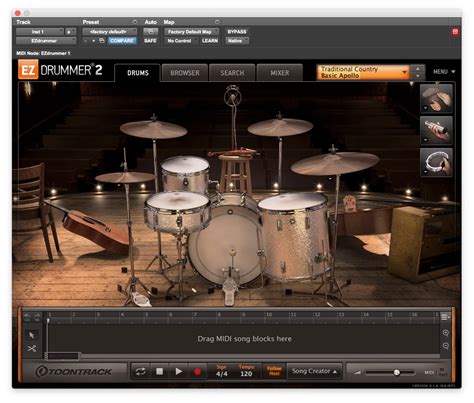The height and width of the screenshot is (403, 474).
Task: Open the EZdrummer plug-in selector dropdown
Action: pyautogui.click(x=46, y=41)
